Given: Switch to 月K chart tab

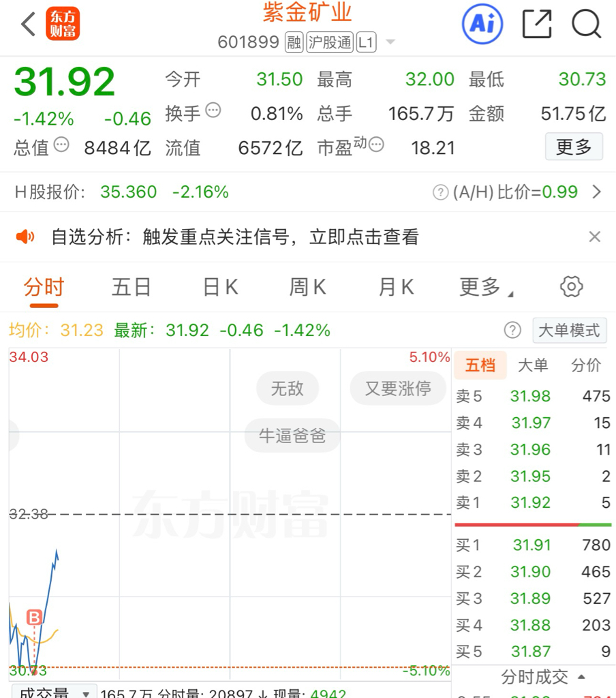Looking at the screenshot, I should [396, 287].
